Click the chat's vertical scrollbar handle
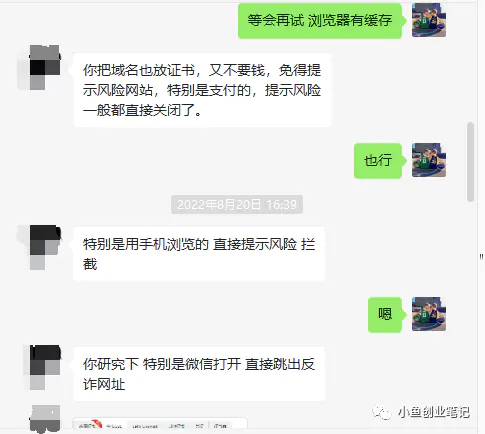 pyautogui.click(x=470, y=162)
